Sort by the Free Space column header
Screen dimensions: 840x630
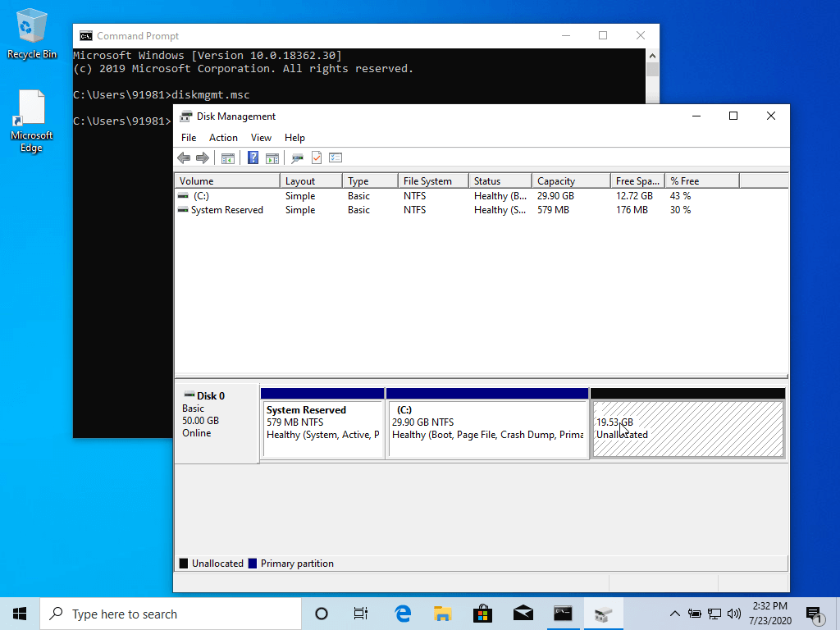coord(637,181)
